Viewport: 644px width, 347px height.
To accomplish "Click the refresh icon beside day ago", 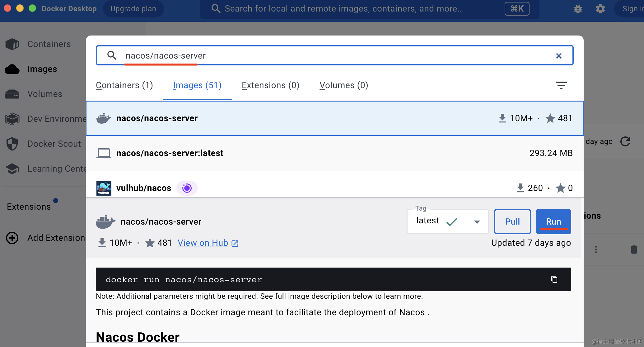I will [625, 141].
